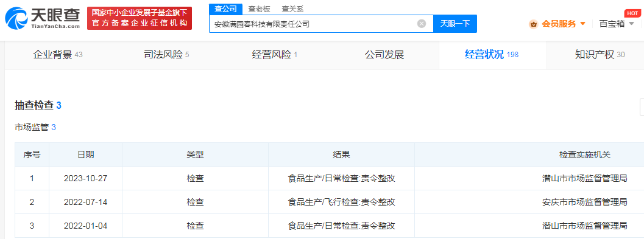This screenshot has height=239, width=644.
Task: Select the 市场监管 3 filter
Action: [35, 128]
